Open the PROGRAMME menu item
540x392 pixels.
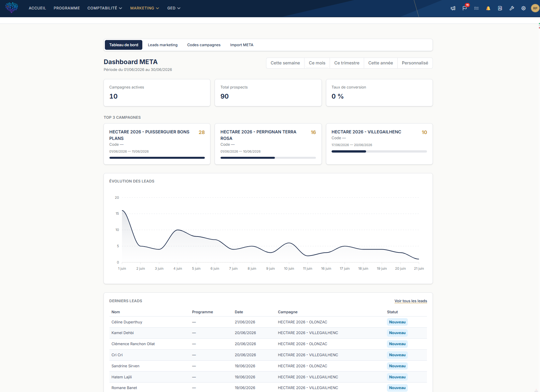click(67, 8)
